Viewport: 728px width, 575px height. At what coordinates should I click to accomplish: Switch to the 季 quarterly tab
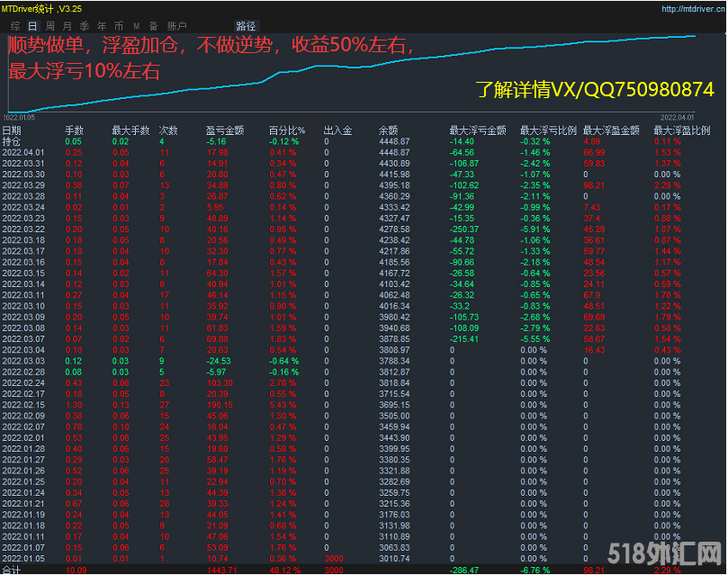84,26
